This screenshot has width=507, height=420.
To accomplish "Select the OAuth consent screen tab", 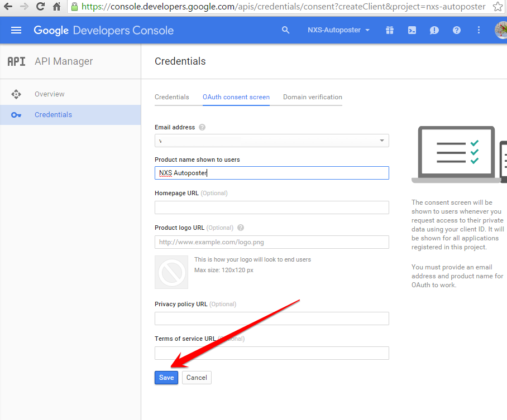I will pyautogui.click(x=236, y=97).
